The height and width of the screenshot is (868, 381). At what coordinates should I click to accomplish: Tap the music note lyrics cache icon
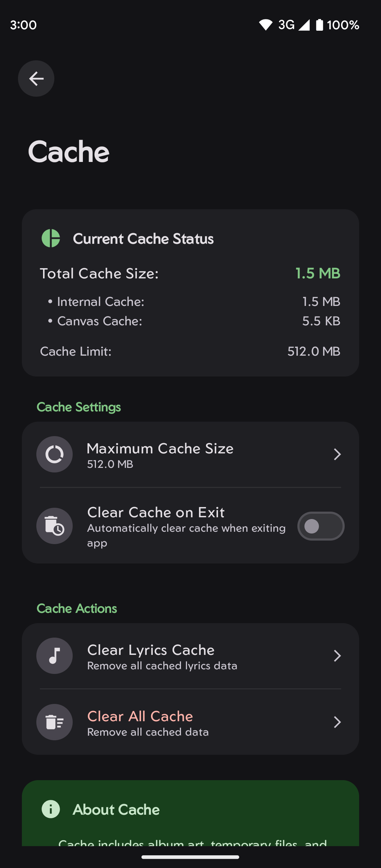[54, 656]
